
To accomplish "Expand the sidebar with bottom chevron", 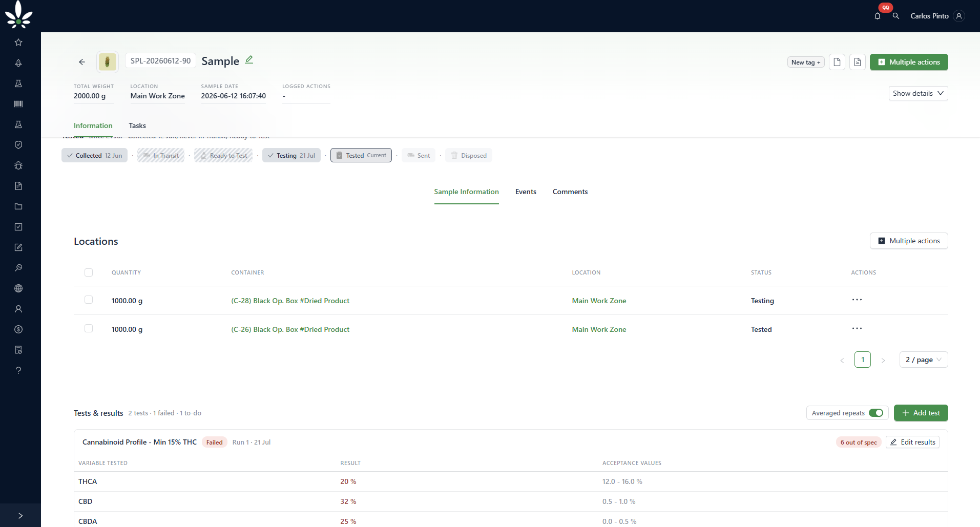I will [x=20, y=516].
